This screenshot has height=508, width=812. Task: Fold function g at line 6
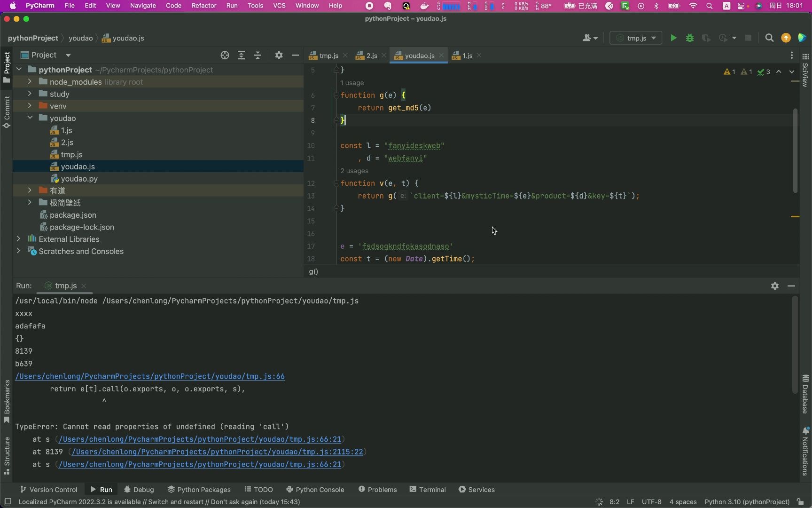coord(336,95)
